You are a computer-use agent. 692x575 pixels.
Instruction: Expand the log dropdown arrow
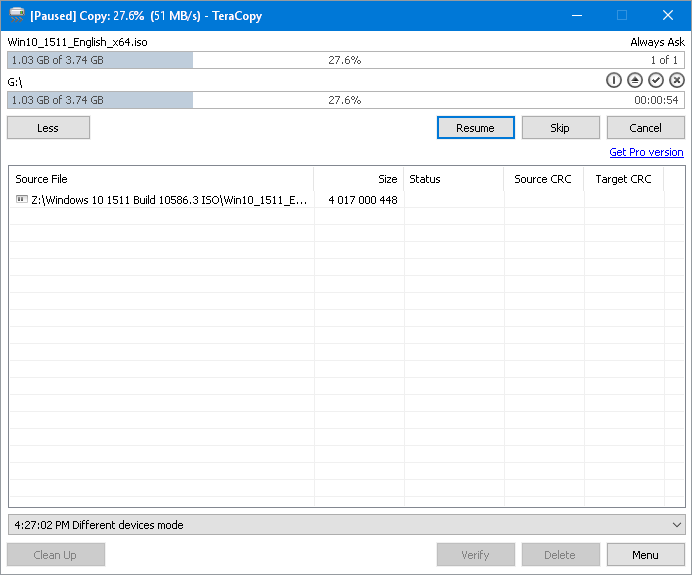click(677, 525)
